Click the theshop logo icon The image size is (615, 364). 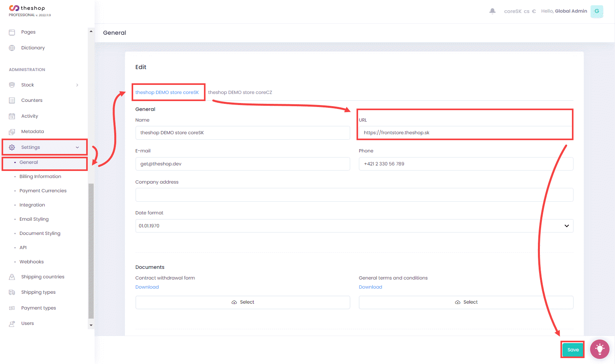pos(14,8)
